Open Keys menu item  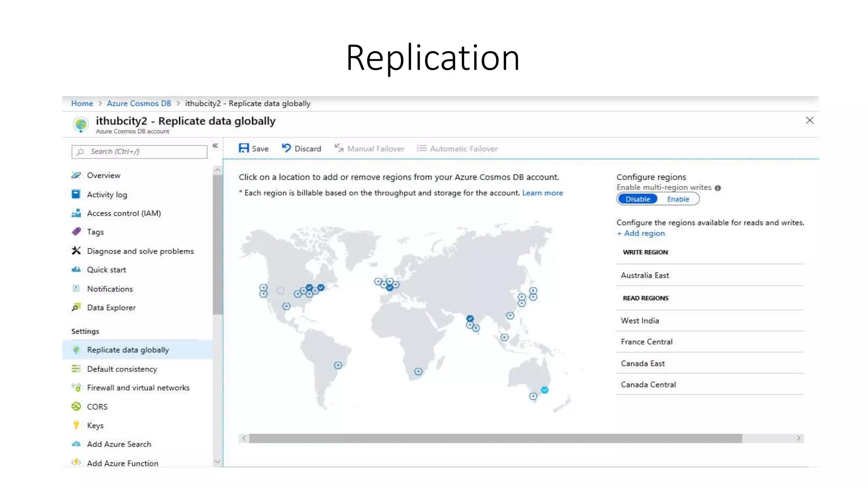pos(95,425)
